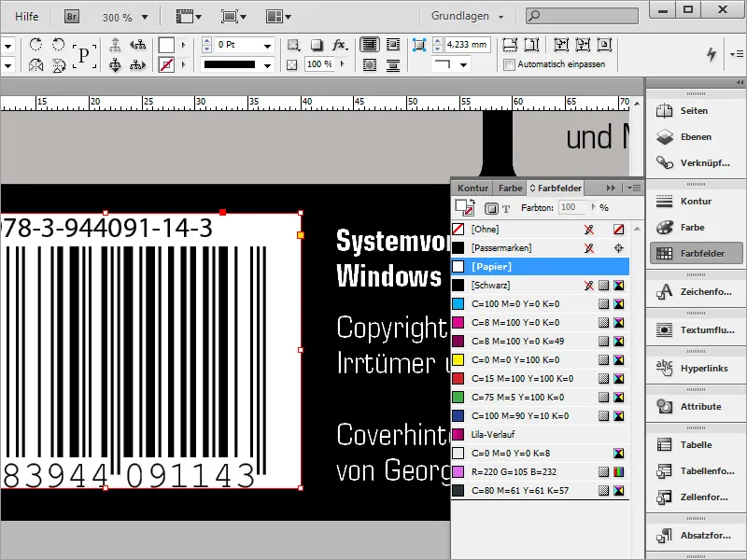Viewport: 747px width, 560px height.
Task: Click the select container icon
Action: coord(115,45)
